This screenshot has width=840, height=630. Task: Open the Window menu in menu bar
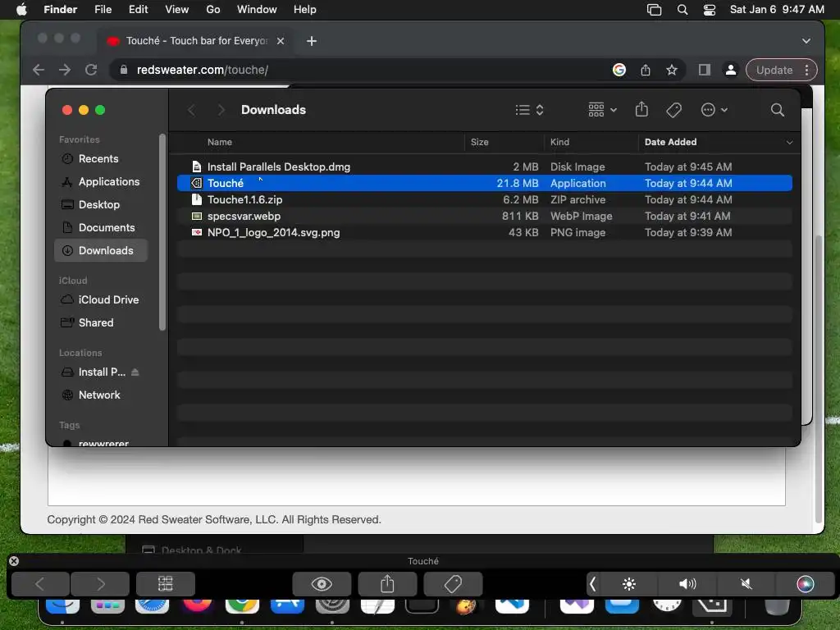tap(257, 10)
